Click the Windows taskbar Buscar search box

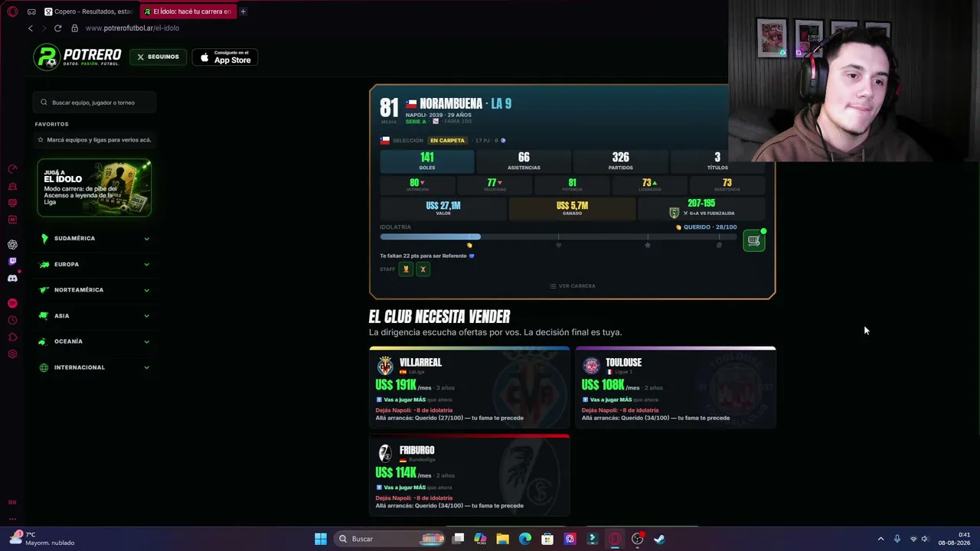click(x=390, y=539)
